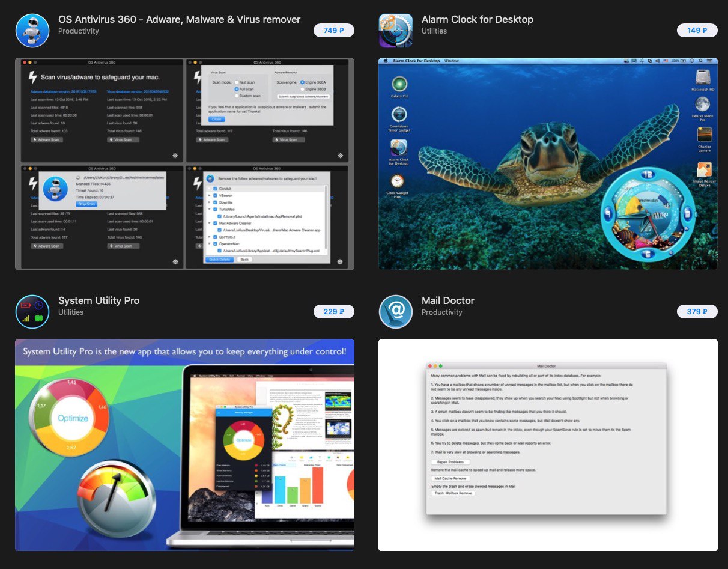This screenshot has width=728, height=569.
Task: Click the adware list vertical scrollbar
Action: 326,218
